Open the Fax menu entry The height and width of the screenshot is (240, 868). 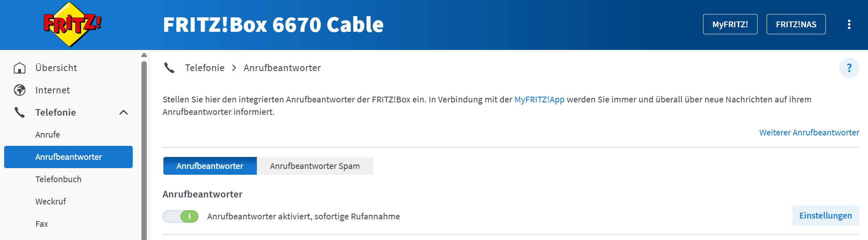coord(42,224)
